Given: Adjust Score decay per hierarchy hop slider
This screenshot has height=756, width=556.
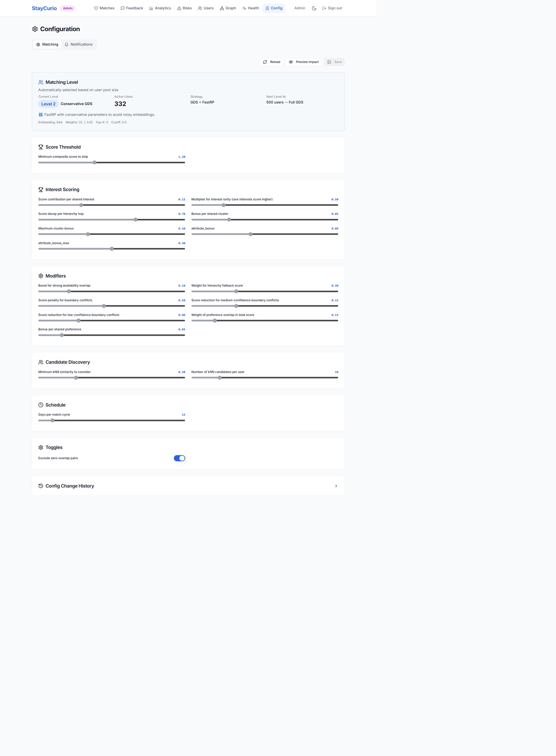Looking at the screenshot, I should [112, 219].
